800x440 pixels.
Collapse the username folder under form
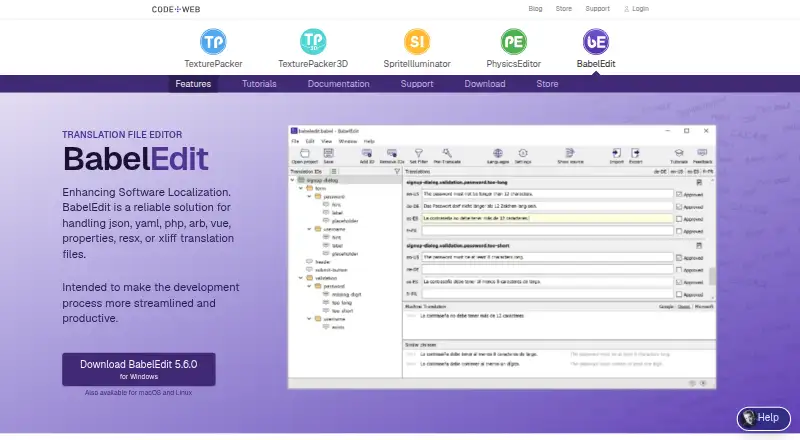[309, 229]
